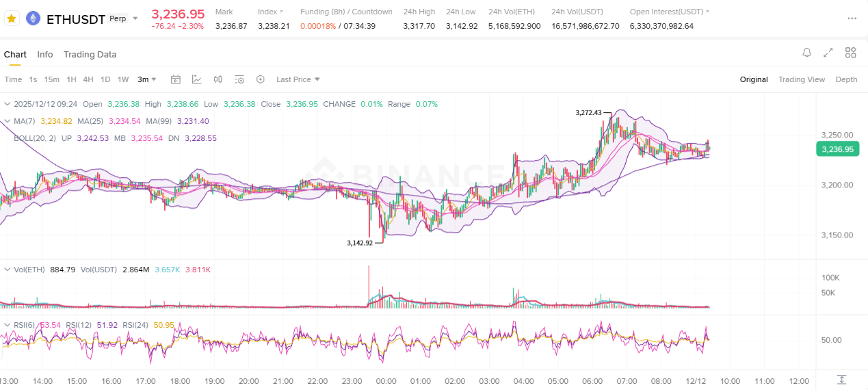Click the 3,272.43 high price marker
Viewport: 868px width, 390px height.
588,113
